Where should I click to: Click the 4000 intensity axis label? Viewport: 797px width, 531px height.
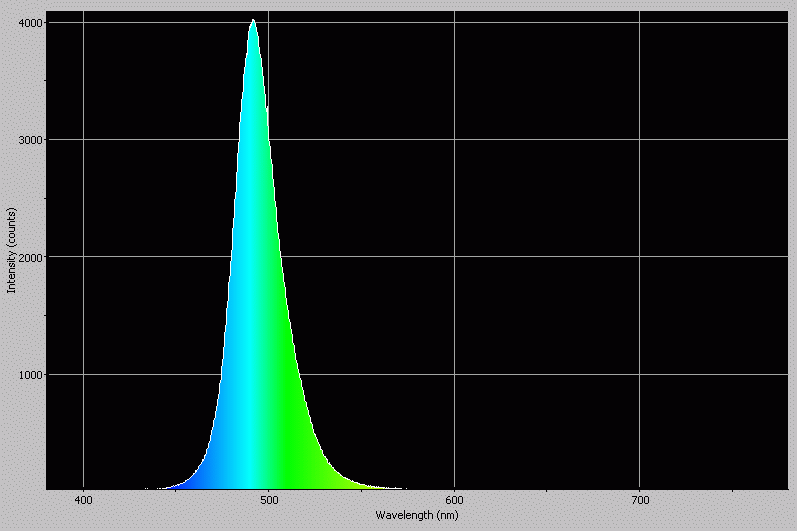point(30,22)
